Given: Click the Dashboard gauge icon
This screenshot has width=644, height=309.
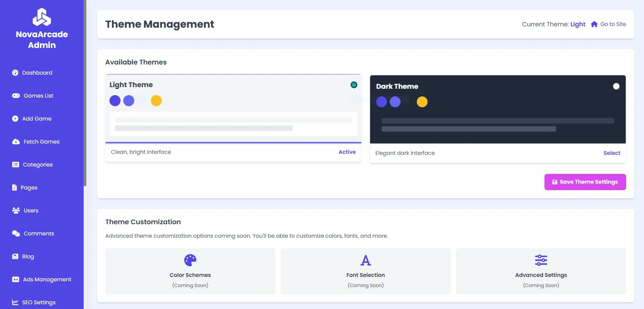Looking at the screenshot, I should 15,73.
